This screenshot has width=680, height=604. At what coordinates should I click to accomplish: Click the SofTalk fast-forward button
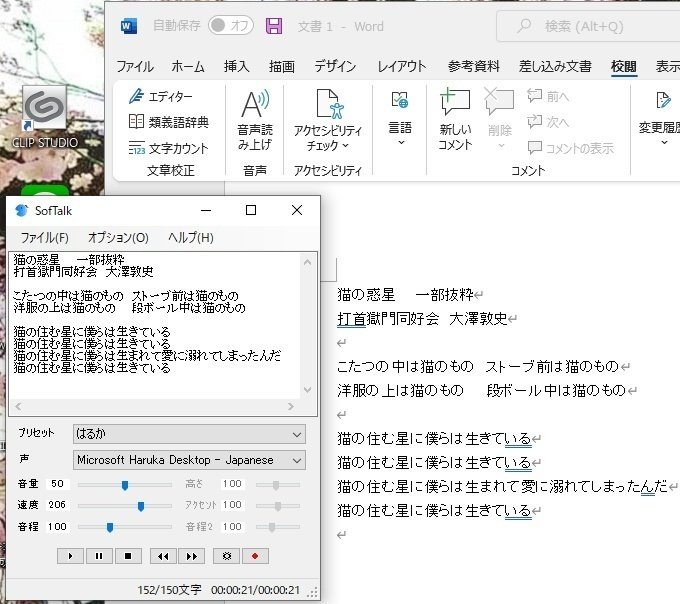coord(191,556)
